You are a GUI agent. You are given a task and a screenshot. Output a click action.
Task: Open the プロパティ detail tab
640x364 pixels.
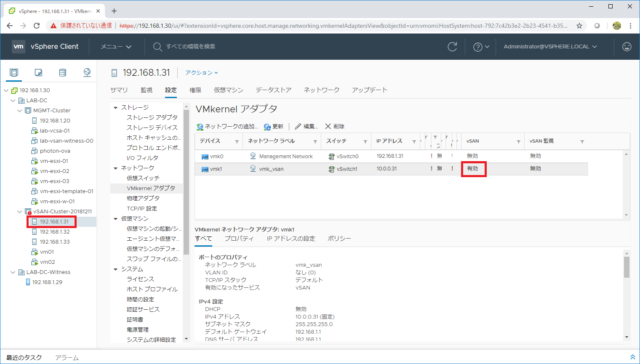click(x=239, y=239)
